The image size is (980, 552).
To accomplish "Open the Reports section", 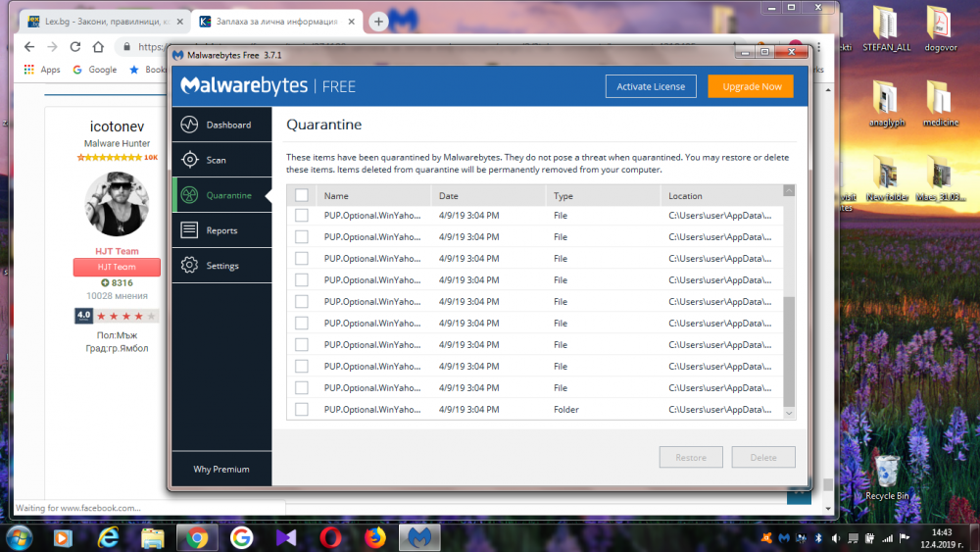I will (221, 230).
